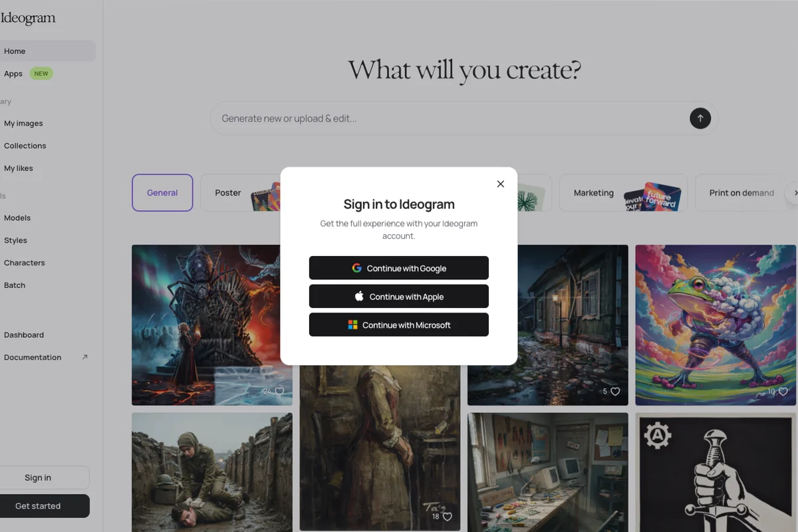
Task: Like the rainy wooden house image
Action: (x=615, y=392)
